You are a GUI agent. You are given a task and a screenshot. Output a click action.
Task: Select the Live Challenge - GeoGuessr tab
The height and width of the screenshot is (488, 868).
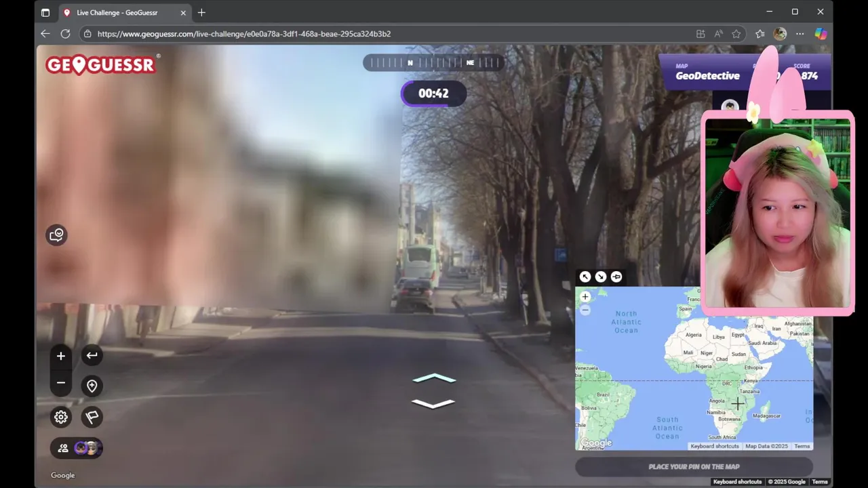(x=124, y=12)
